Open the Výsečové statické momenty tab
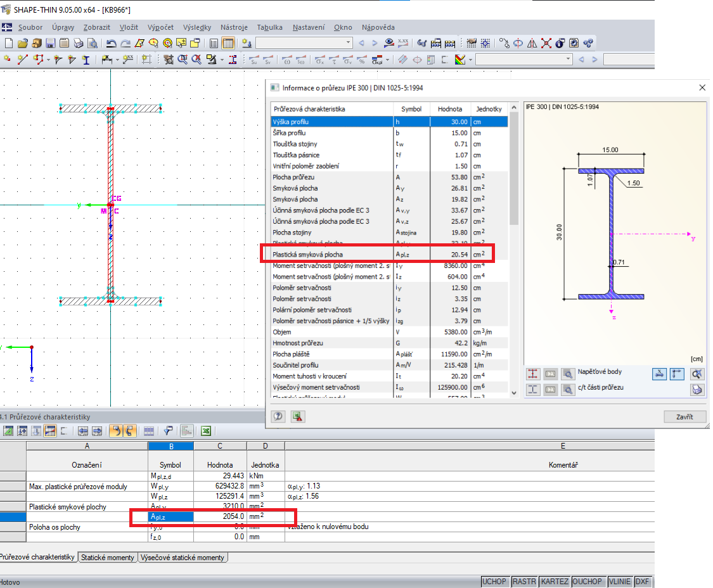Image resolution: width=713 pixels, height=588 pixels. coord(183,558)
